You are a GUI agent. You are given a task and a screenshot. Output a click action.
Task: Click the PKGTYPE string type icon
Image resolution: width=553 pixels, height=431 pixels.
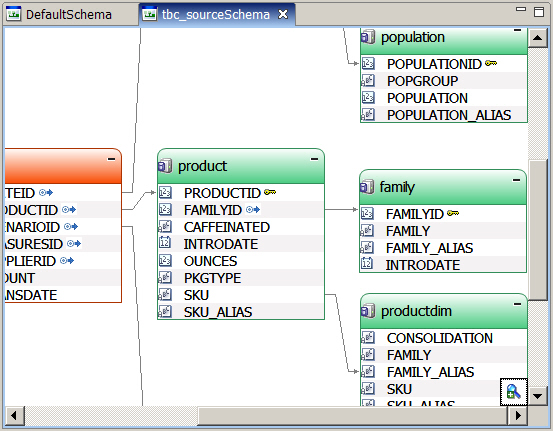click(x=165, y=278)
